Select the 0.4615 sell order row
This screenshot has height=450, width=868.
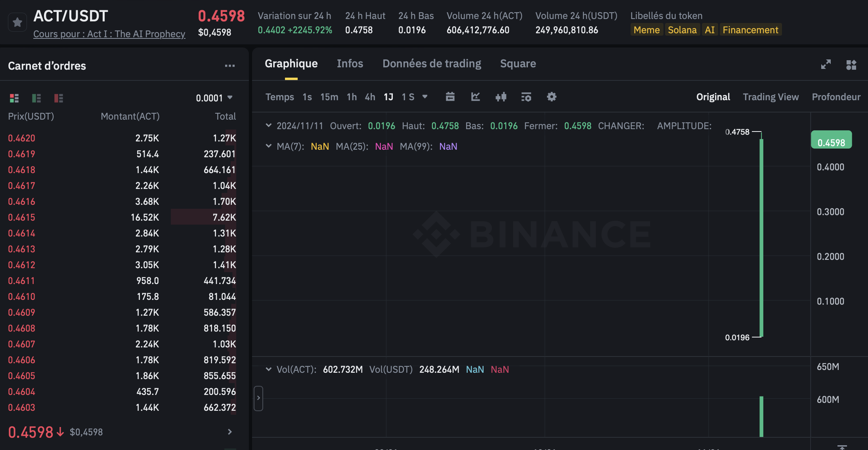click(x=122, y=217)
